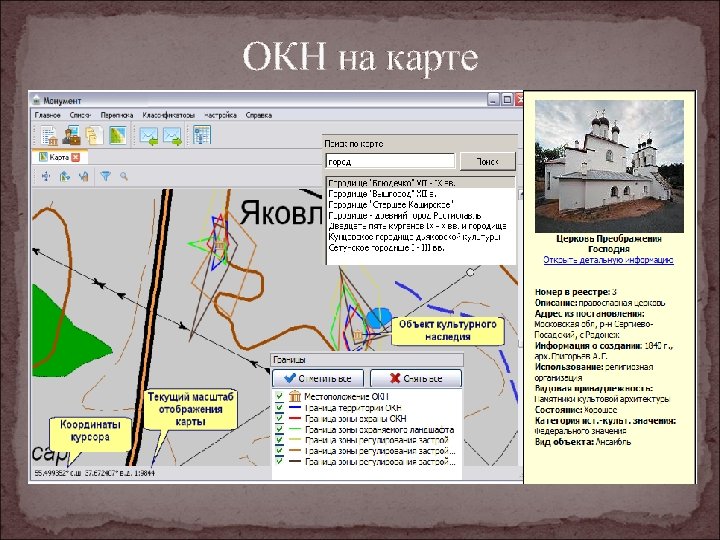Open the Открыть детальную информацию link
720x540 pixels.
(x=608, y=260)
